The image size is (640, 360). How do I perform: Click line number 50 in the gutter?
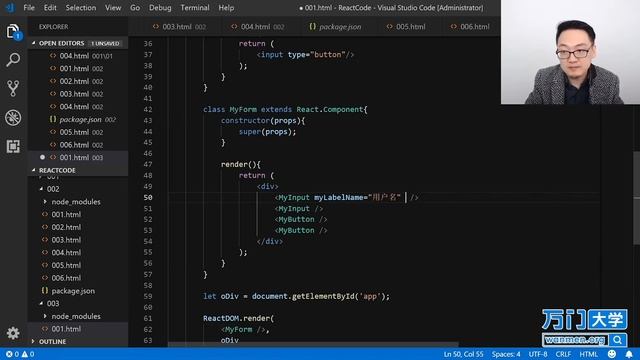coord(148,197)
